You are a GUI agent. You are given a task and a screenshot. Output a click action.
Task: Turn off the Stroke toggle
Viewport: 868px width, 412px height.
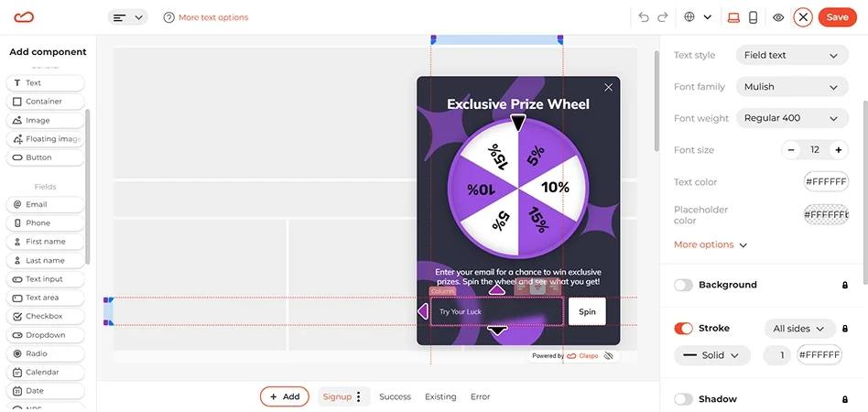(683, 328)
